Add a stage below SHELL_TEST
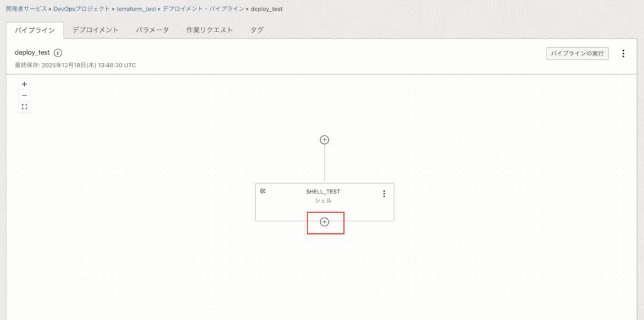The width and height of the screenshot is (644, 320). pyautogui.click(x=325, y=222)
